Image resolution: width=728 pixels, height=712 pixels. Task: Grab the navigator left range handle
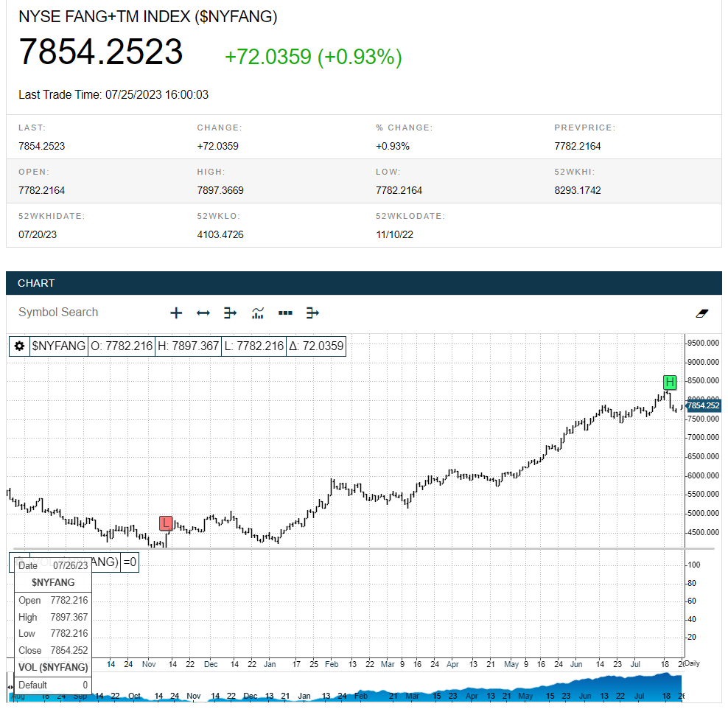click(x=10, y=686)
